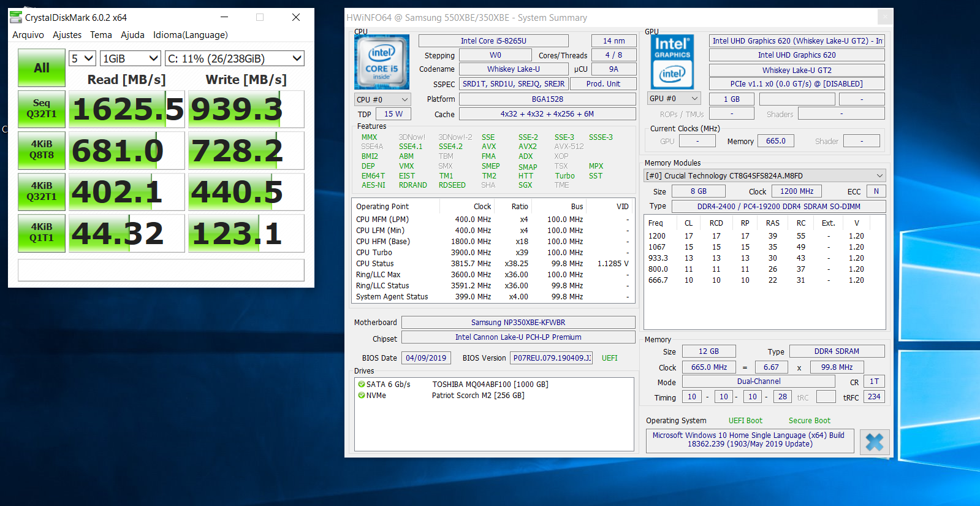This screenshot has height=506, width=980.
Task: Click the Seq read result 1625.5
Action: pyautogui.click(x=127, y=109)
